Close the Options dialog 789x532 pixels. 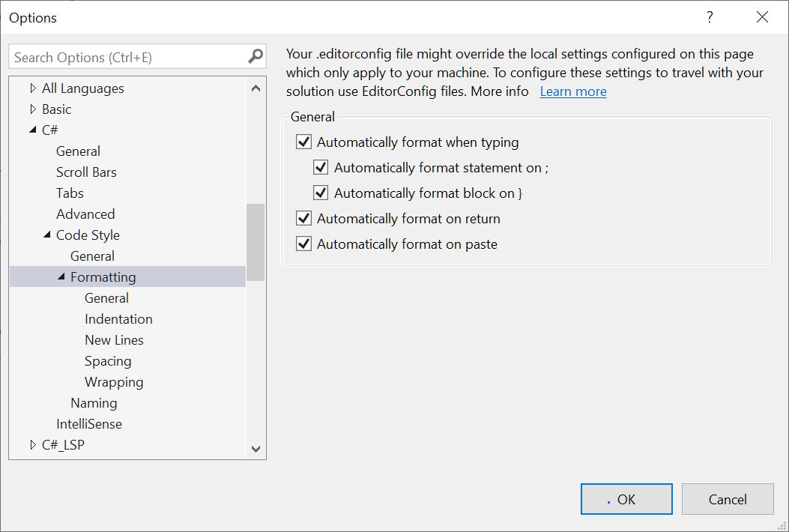[x=762, y=17]
